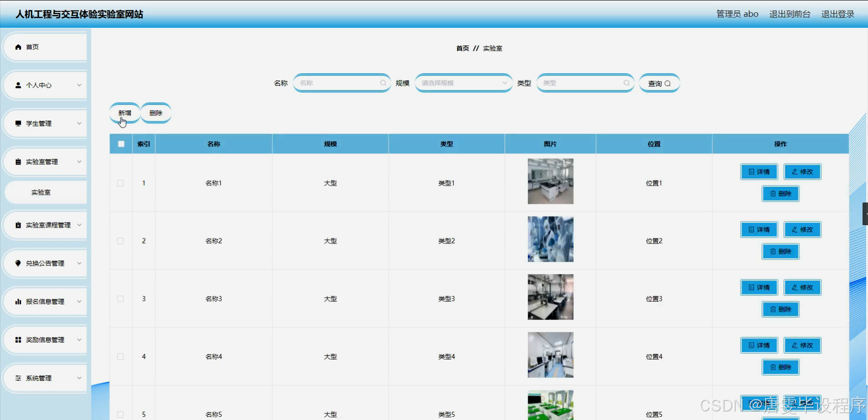Click the clipboard icon beside 实验室管理

pos(18,162)
